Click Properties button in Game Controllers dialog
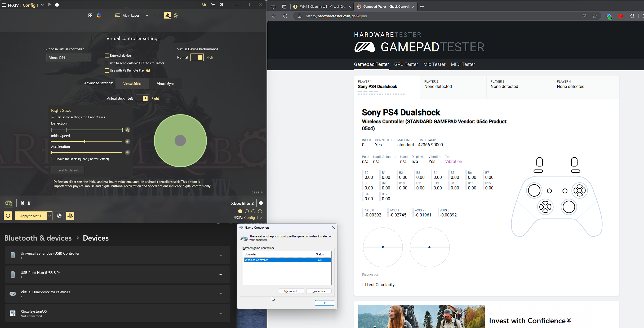 tap(319, 291)
